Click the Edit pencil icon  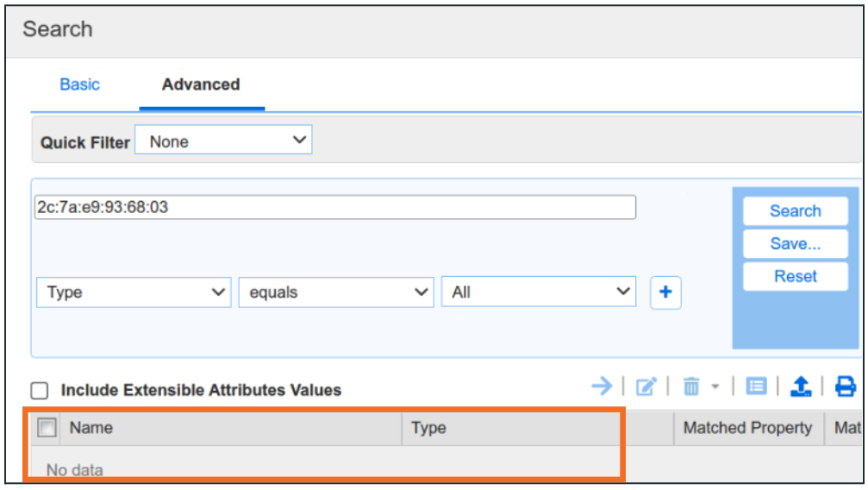pyautogui.click(x=646, y=387)
